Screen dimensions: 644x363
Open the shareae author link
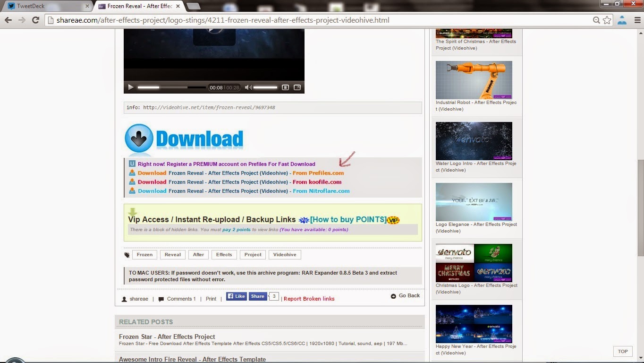tap(139, 299)
